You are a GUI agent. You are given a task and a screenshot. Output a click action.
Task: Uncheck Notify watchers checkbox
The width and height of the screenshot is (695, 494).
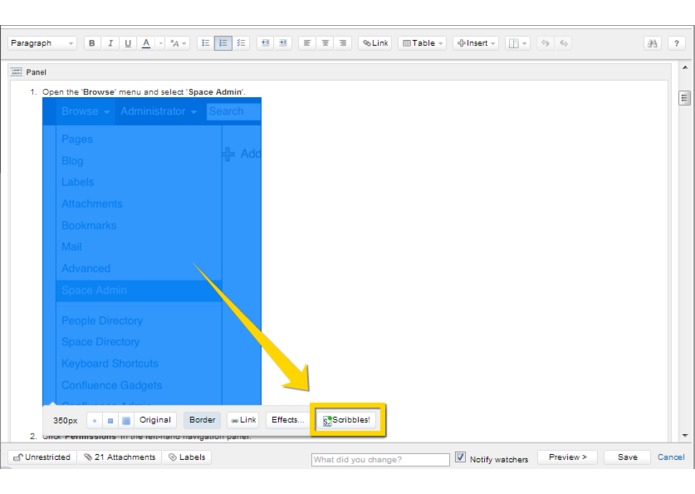(460, 457)
